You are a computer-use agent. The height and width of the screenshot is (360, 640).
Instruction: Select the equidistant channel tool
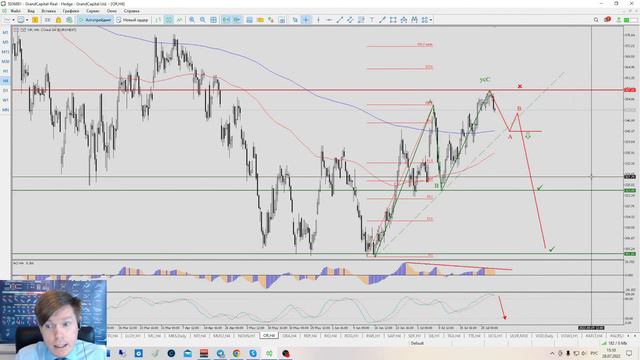(x=350, y=20)
